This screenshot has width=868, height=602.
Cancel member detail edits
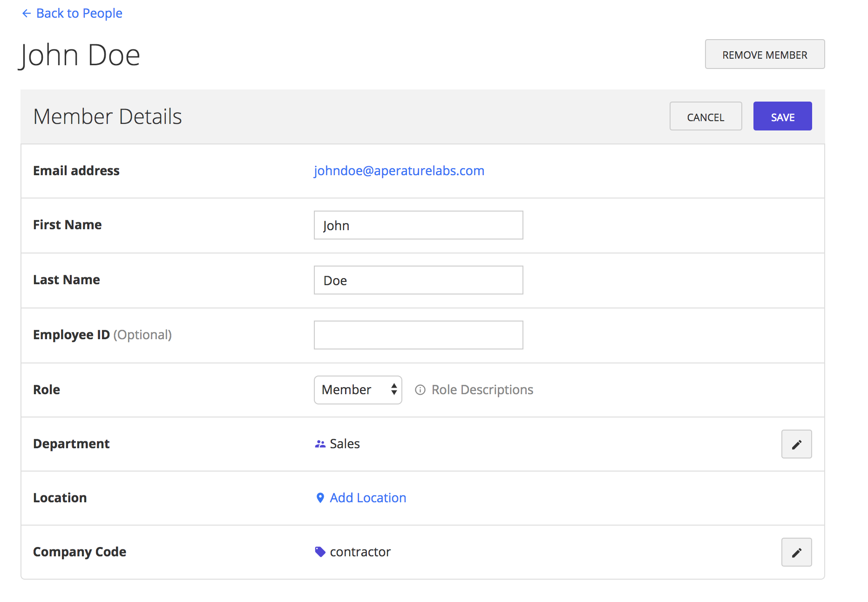(x=705, y=116)
